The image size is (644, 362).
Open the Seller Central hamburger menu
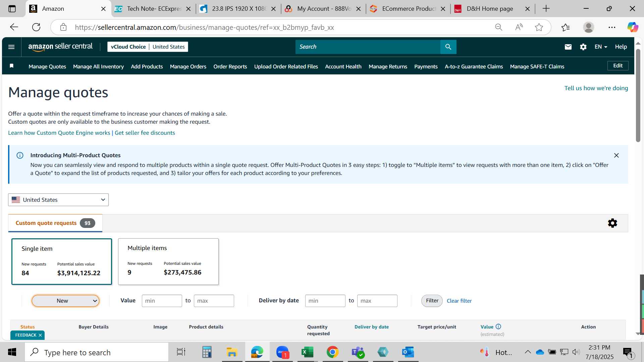pyautogui.click(x=11, y=47)
